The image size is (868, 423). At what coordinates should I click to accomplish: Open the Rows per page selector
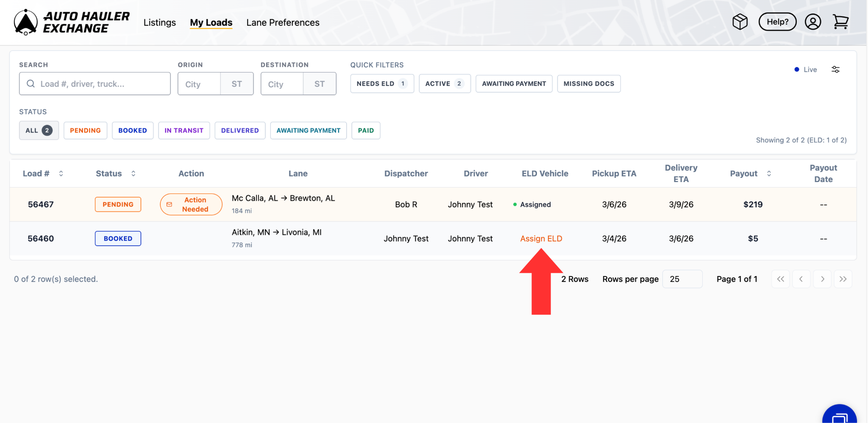682,279
